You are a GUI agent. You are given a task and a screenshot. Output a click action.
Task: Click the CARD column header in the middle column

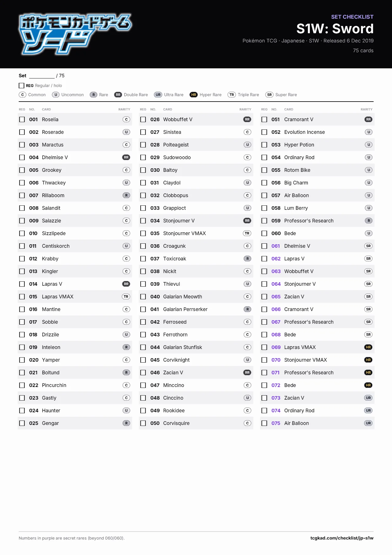coord(168,109)
